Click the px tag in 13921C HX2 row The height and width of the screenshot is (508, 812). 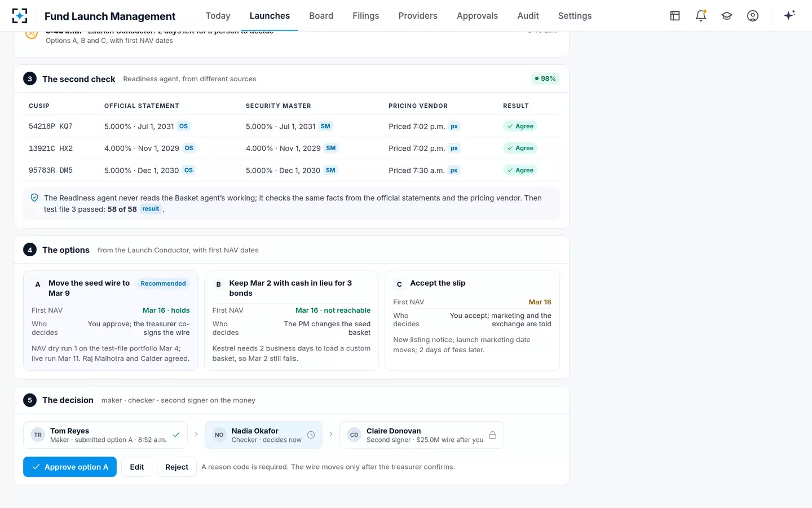[454, 148]
